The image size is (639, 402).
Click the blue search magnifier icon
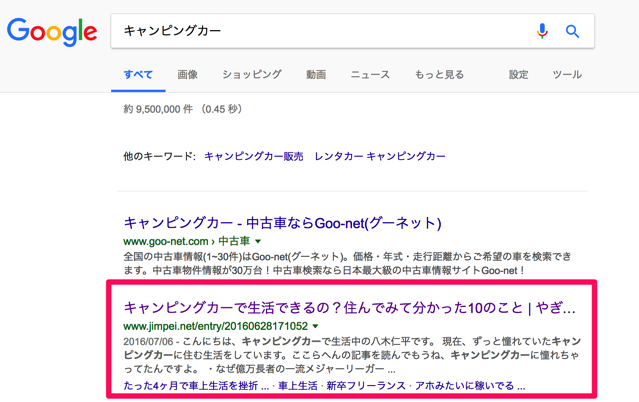(572, 31)
